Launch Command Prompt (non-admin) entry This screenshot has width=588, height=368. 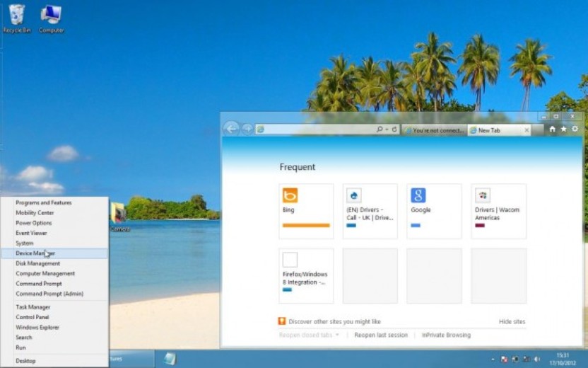(x=54, y=284)
